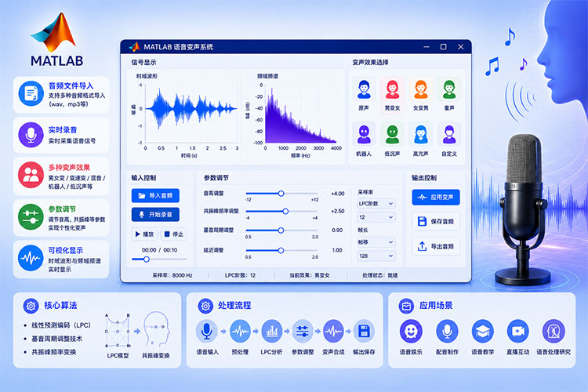
Task: Click the 实时录音 microphone sidebar icon
Action: click(x=31, y=135)
